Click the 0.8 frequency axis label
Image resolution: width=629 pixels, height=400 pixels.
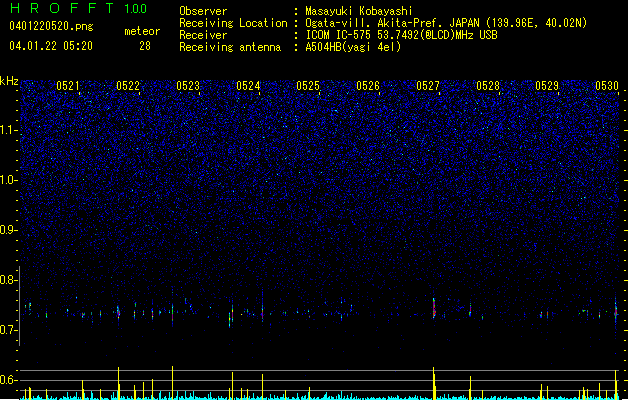[x=8, y=280]
